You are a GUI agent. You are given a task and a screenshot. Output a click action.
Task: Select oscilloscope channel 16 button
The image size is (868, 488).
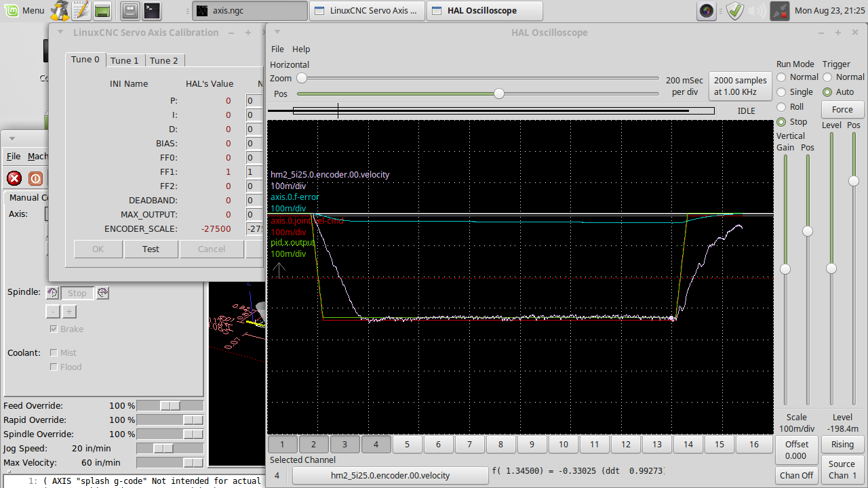point(753,445)
